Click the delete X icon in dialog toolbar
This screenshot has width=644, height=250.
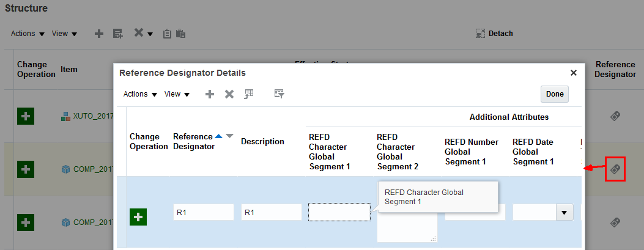click(229, 94)
